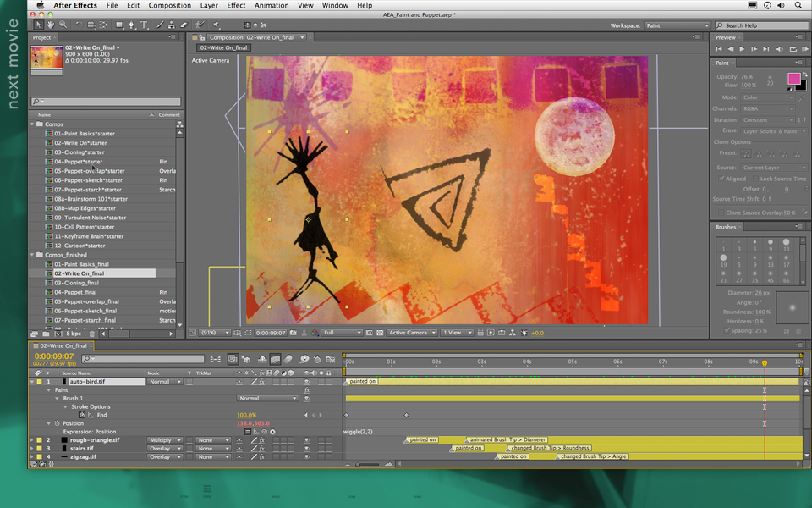This screenshot has height=508, width=812.
Task: Select the Selection arrow tool
Action: (x=38, y=25)
